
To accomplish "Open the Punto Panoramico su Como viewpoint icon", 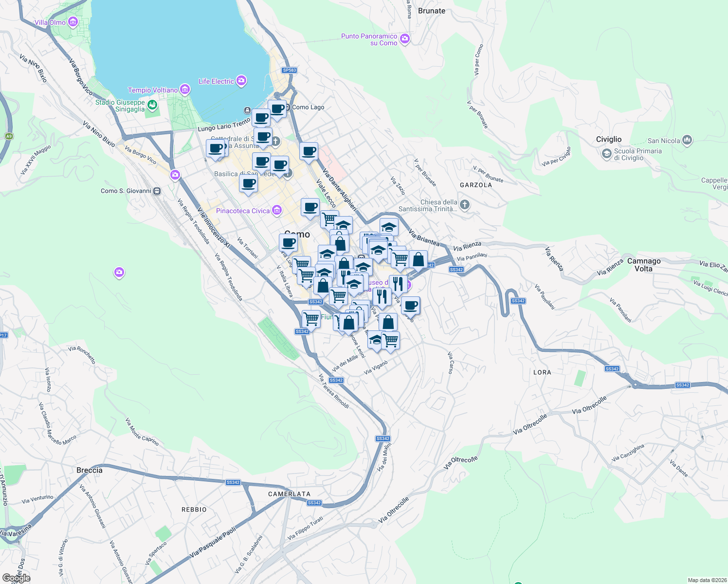I will (x=404, y=39).
